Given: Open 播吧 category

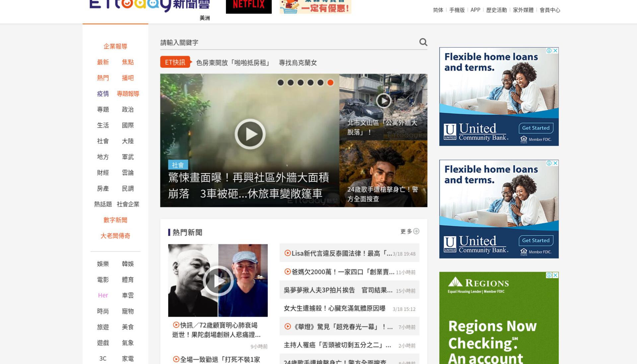Looking at the screenshot, I should click(128, 78).
